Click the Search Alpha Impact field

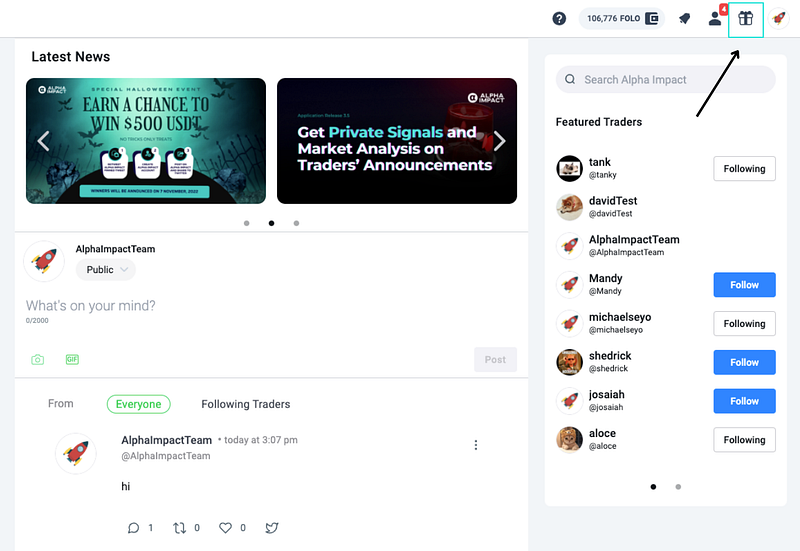[x=665, y=80]
